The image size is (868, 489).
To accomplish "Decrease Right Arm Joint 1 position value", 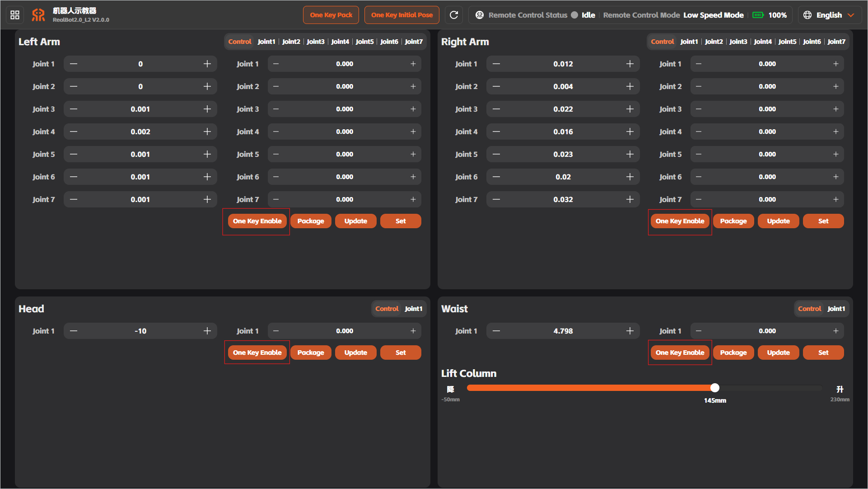I will (496, 64).
